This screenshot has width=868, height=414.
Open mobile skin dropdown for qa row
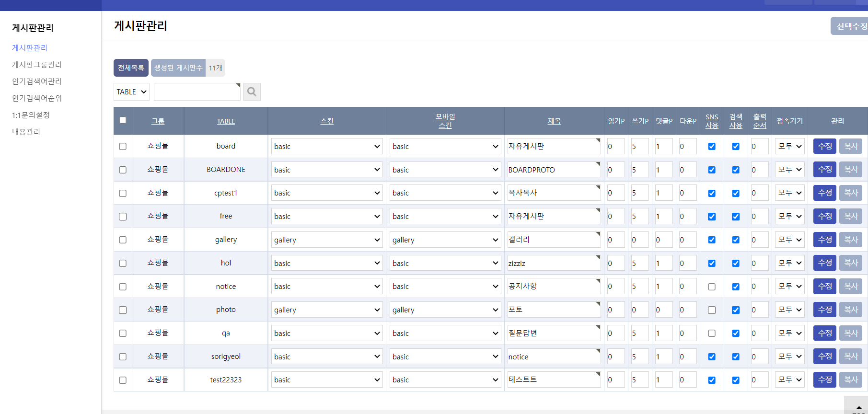(x=445, y=333)
